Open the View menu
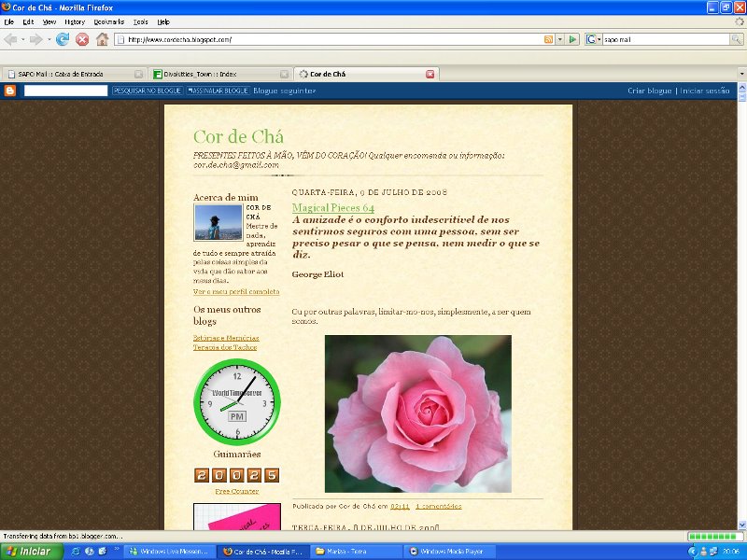 click(49, 21)
